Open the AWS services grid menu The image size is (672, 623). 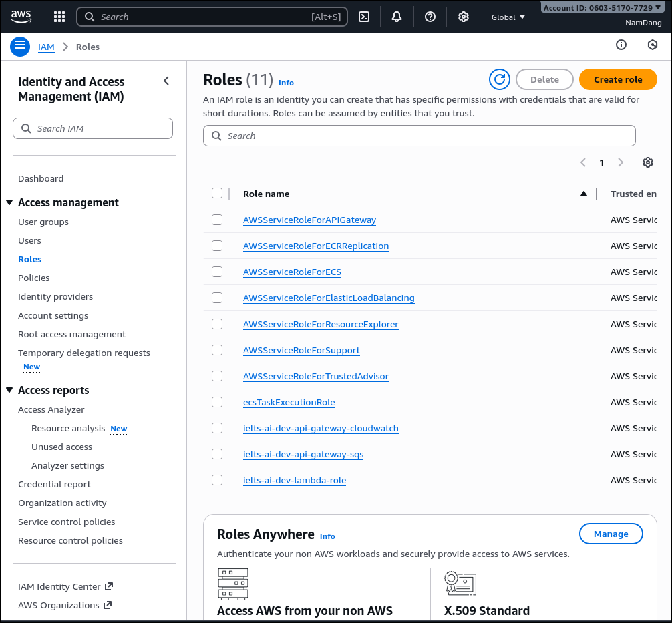[59, 17]
